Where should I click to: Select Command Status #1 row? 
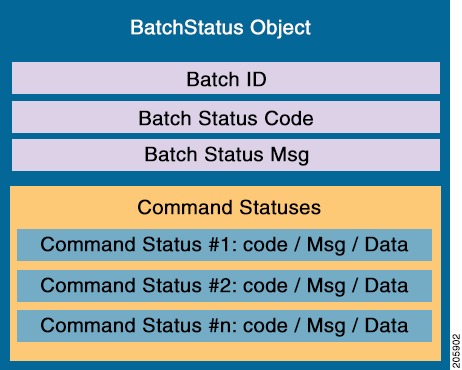tap(224, 245)
